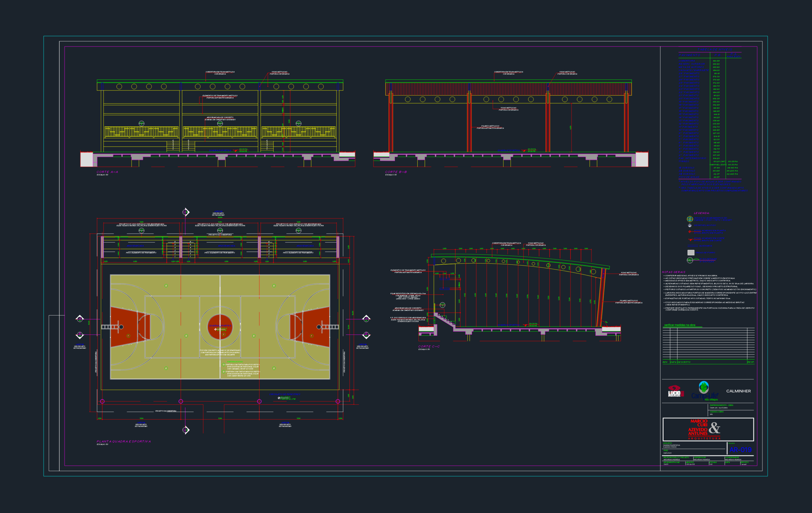Click the Lucio Engenharia logo
This screenshot has height=513, width=812.
(x=676, y=391)
